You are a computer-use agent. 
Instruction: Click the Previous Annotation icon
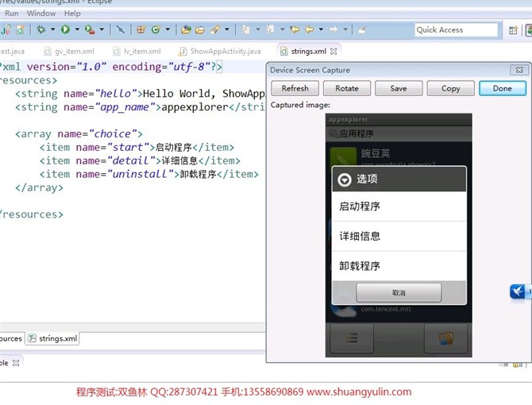tap(270, 29)
